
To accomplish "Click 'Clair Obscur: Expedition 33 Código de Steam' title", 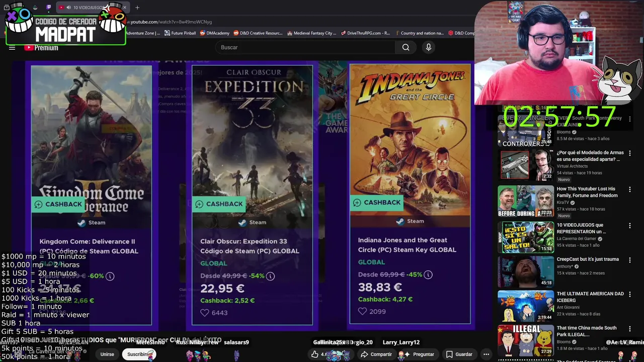I will 250,246.
